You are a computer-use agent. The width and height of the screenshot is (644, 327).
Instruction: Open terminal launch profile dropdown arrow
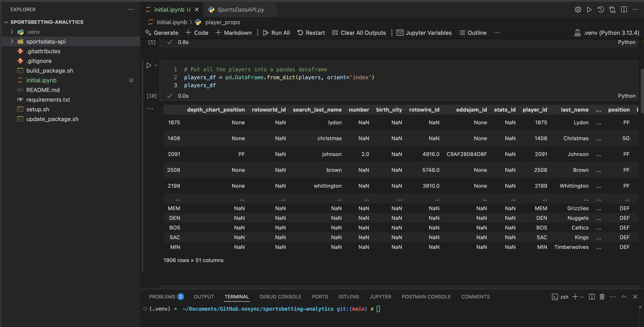point(582,297)
